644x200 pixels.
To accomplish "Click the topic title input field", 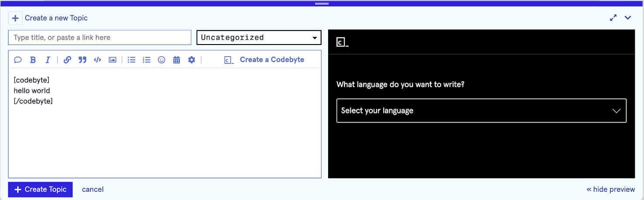I will [x=99, y=38].
